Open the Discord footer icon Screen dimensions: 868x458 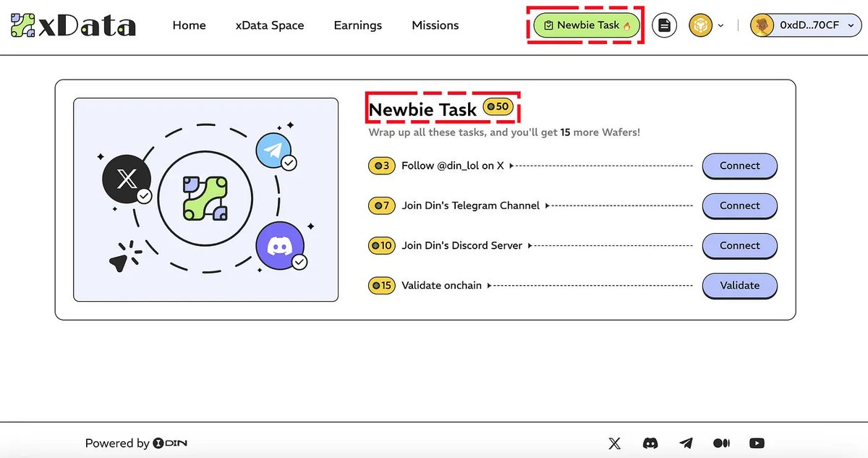650,443
